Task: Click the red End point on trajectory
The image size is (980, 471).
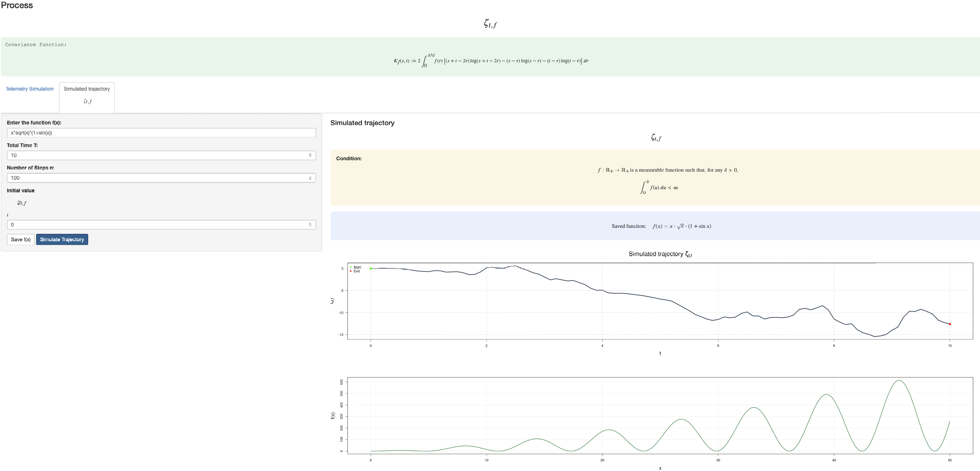Action: click(950, 324)
